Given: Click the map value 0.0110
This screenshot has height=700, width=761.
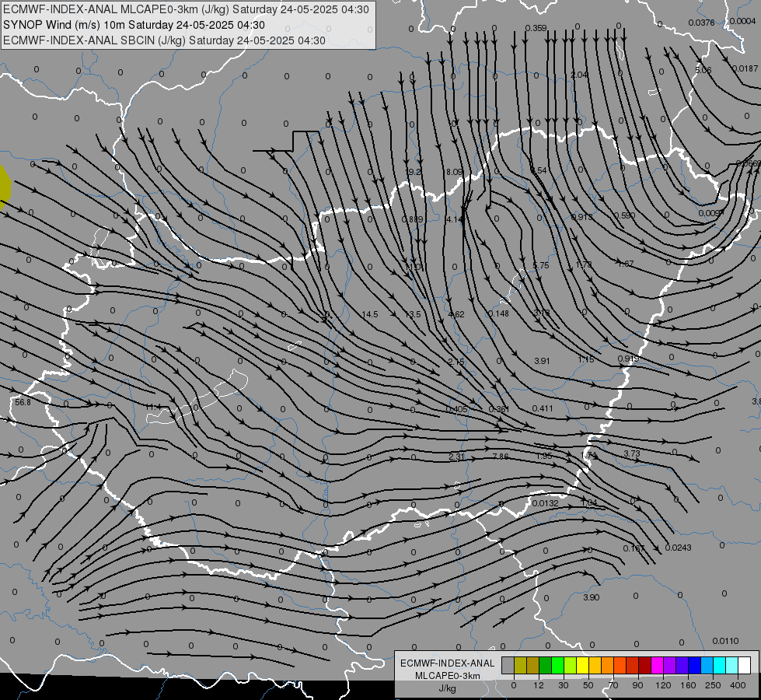Looking at the screenshot, I should point(725,641).
